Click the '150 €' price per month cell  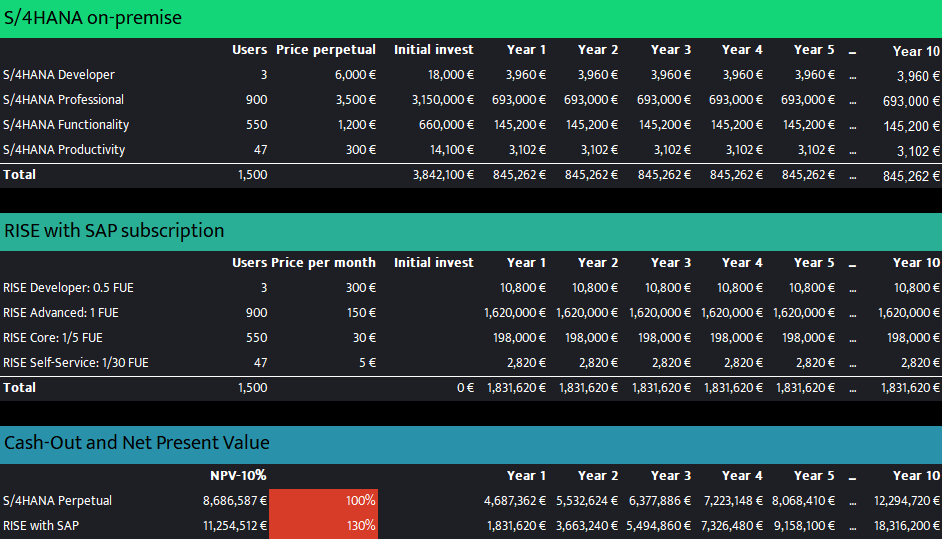[360, 313]
